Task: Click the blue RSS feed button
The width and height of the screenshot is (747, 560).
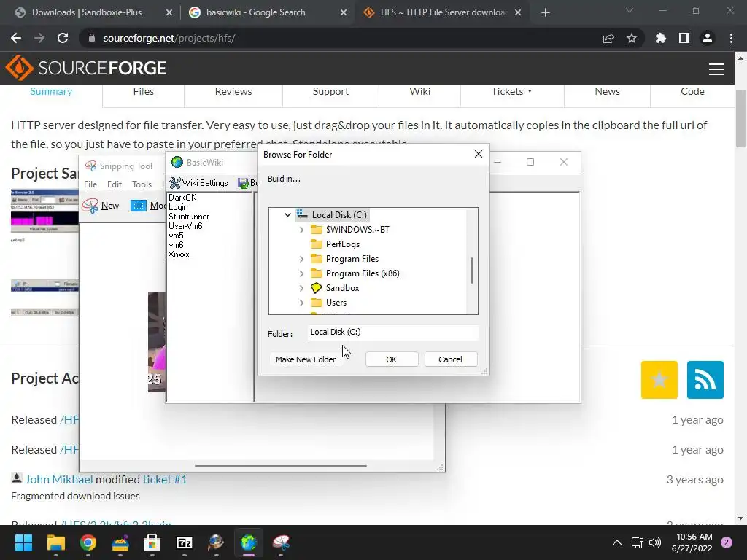Action: click(x=705, y=379)
